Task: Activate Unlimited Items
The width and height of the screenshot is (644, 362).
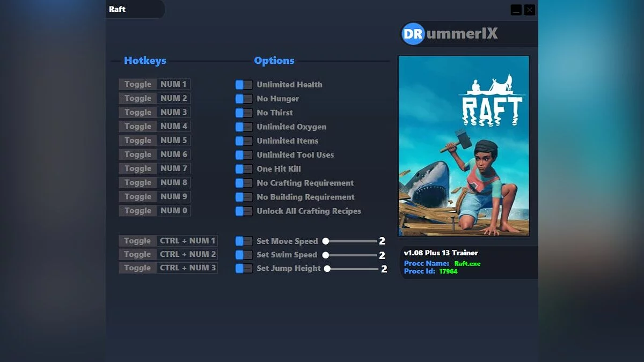Action: [243, 141]
